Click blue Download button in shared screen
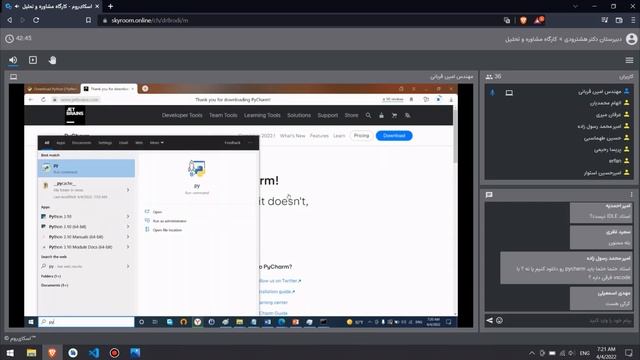 click(394, 136)
